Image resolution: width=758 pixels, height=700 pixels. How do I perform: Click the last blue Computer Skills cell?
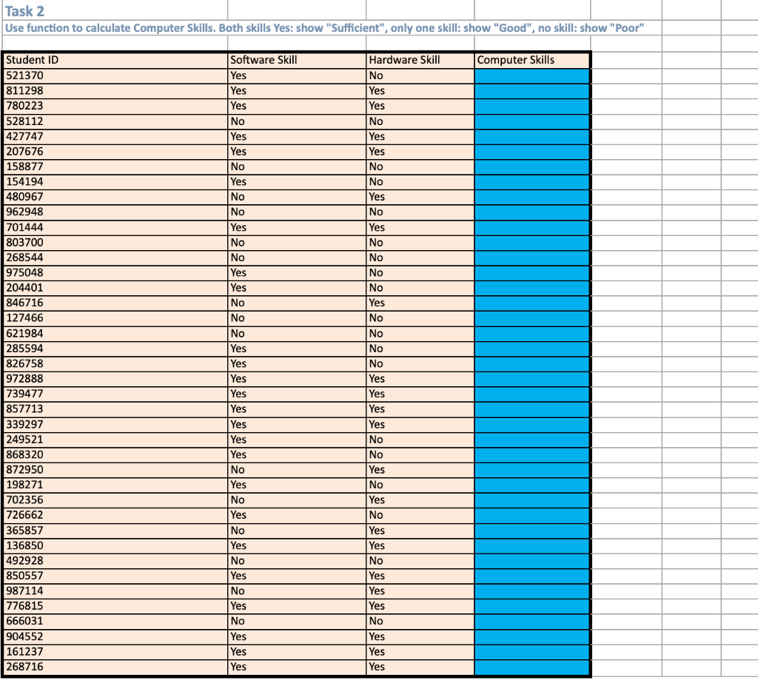click(531, 666)
